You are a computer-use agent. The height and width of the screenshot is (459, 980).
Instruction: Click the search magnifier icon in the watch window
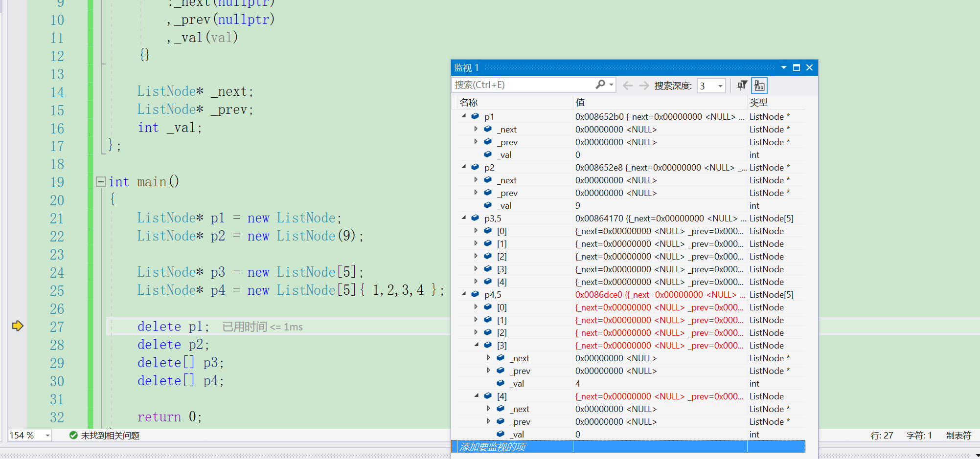600,85
